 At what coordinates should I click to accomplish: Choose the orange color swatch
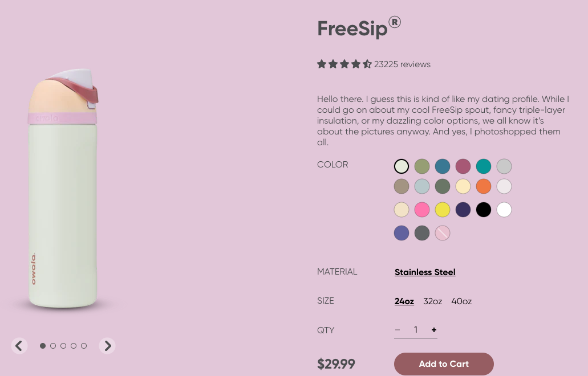click(484, 186)
